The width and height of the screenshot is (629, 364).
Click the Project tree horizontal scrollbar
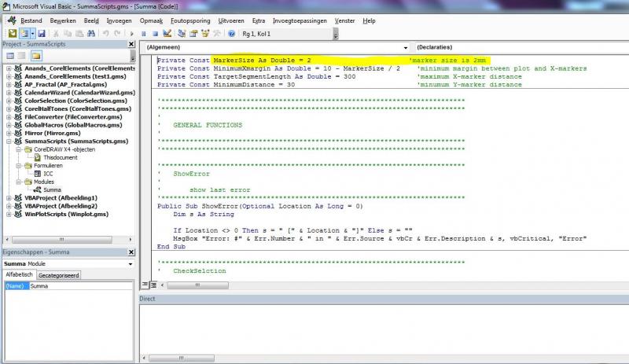coord(62,240)
